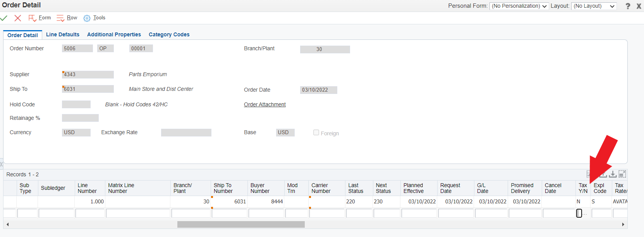The width and height of the screenshot is (644, 237).
Task: Click the grid import upload arrow icon
Action: [x=603, y=174]
